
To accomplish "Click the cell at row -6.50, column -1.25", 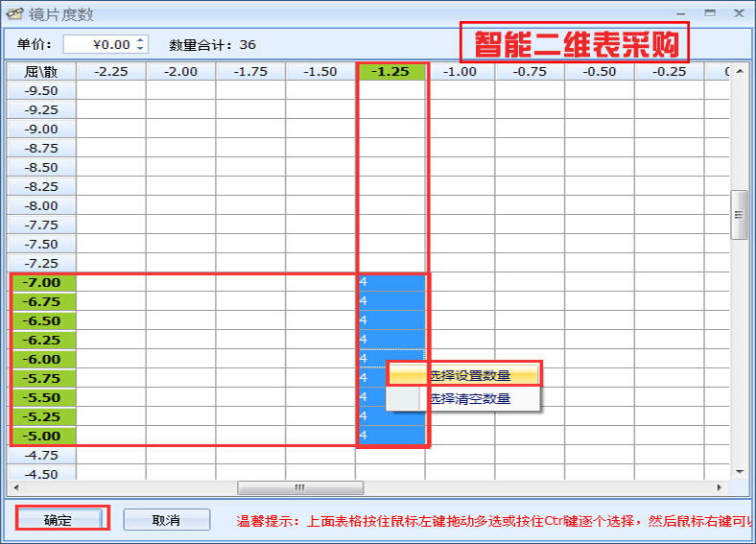I will 391,321.
